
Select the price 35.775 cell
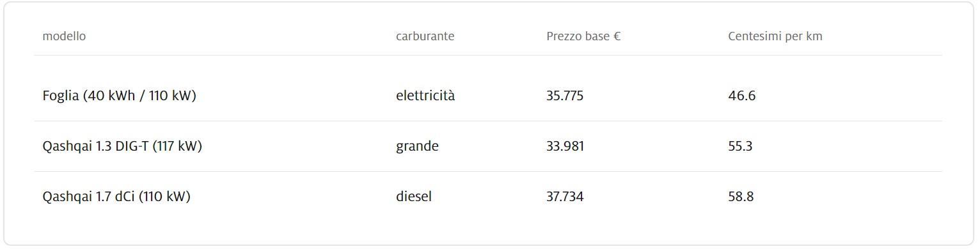pos(565,96)
